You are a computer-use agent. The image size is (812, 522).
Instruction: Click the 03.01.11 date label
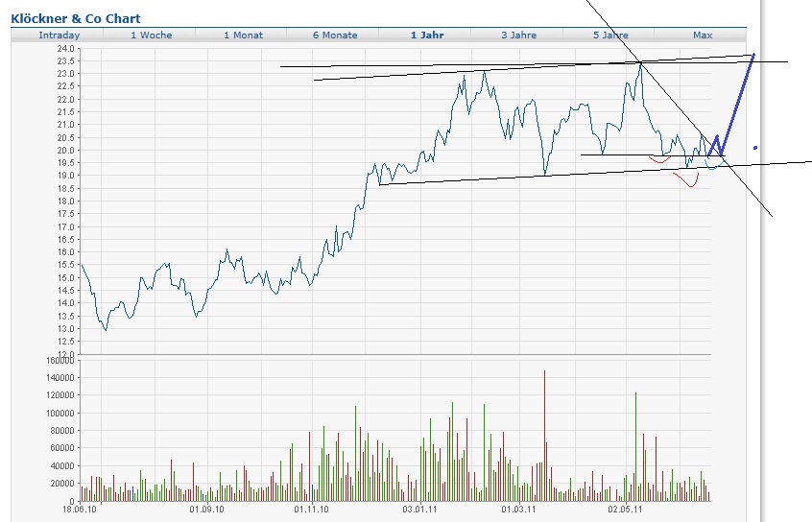coord(420,510)
